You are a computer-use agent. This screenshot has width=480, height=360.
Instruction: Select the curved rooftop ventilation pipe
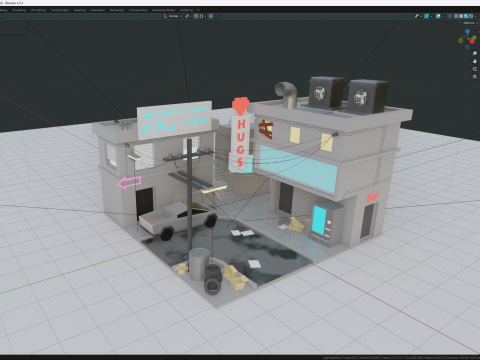tap(288, 94)
